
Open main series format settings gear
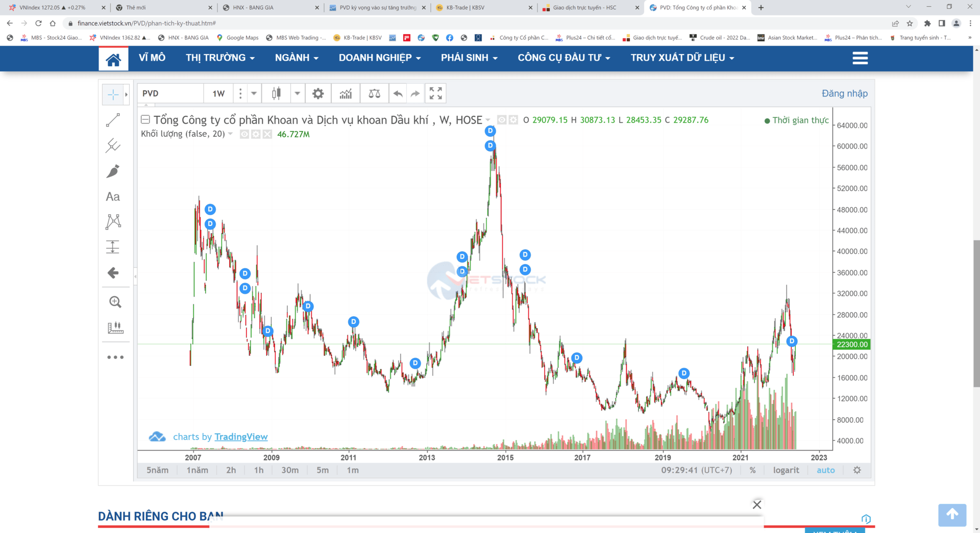513,120
